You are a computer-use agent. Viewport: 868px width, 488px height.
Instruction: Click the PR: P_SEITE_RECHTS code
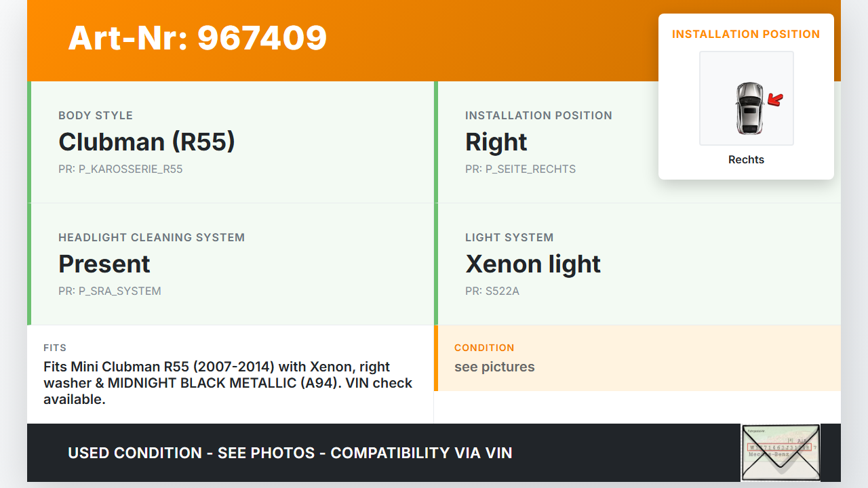coord(520,169)
